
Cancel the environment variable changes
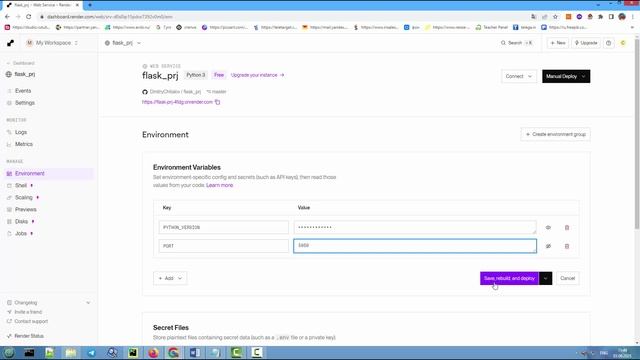(567, 278)
